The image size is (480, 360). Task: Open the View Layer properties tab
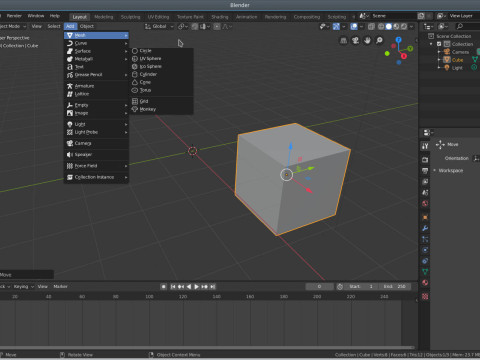point(425,182)
